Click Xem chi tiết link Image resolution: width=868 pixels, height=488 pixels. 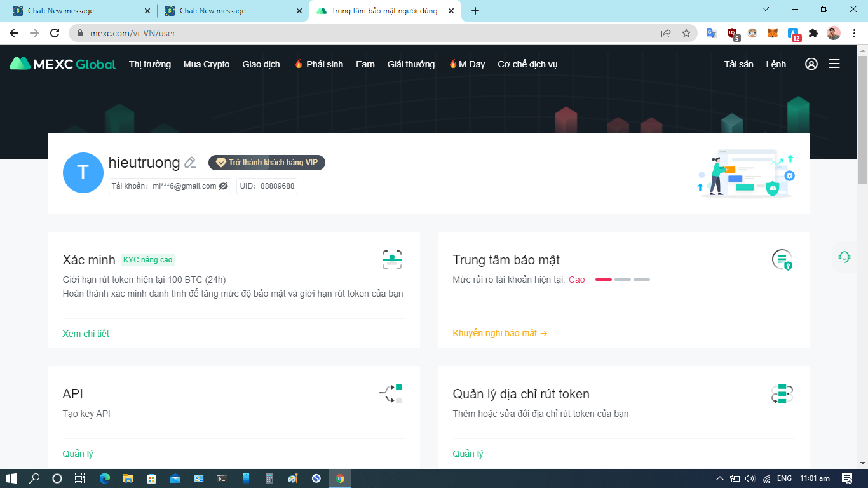coord(86,334)
